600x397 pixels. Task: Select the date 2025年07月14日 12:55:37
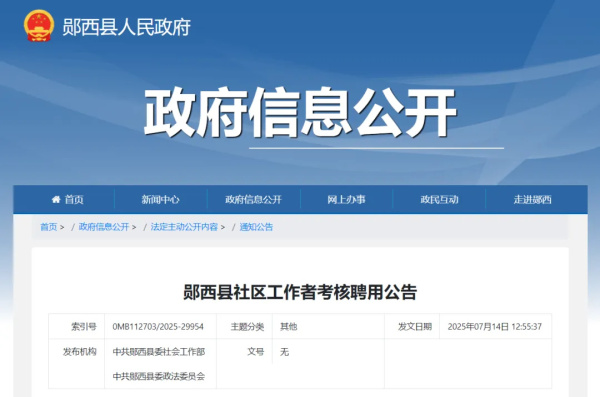[x=495, y=327]
